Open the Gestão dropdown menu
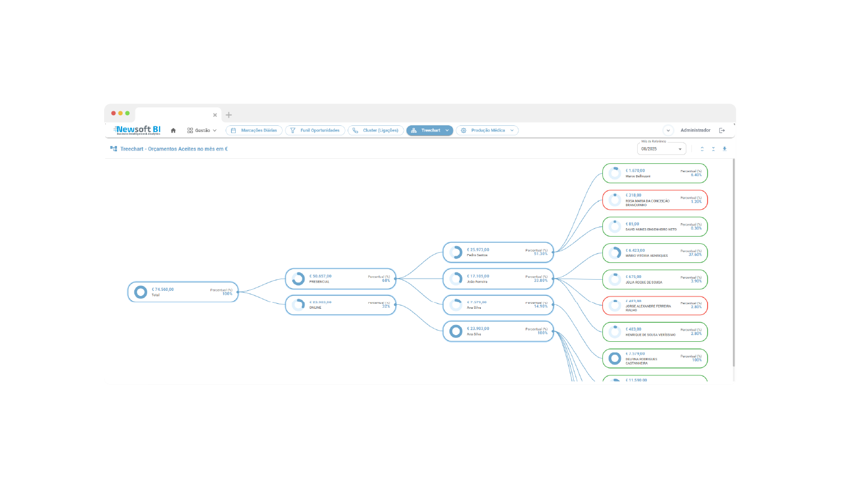The width and height of the screenshot is (856, 504). (x=202, y=130)
